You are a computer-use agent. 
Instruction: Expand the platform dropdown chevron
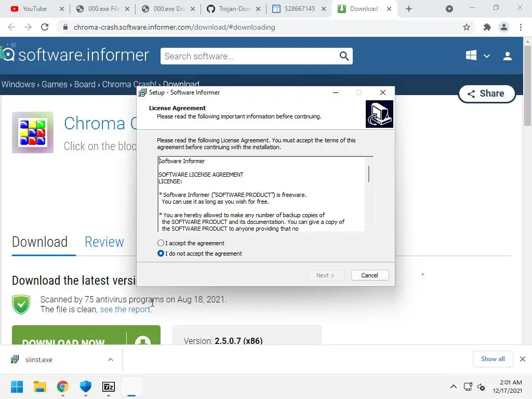tap(486, 56)
